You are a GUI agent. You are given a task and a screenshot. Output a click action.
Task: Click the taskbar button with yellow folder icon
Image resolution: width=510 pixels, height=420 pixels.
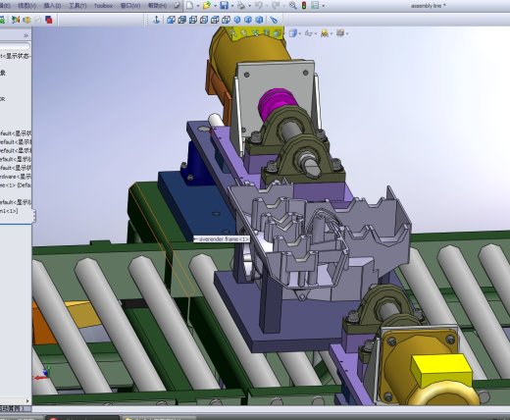tap(158, 417)
